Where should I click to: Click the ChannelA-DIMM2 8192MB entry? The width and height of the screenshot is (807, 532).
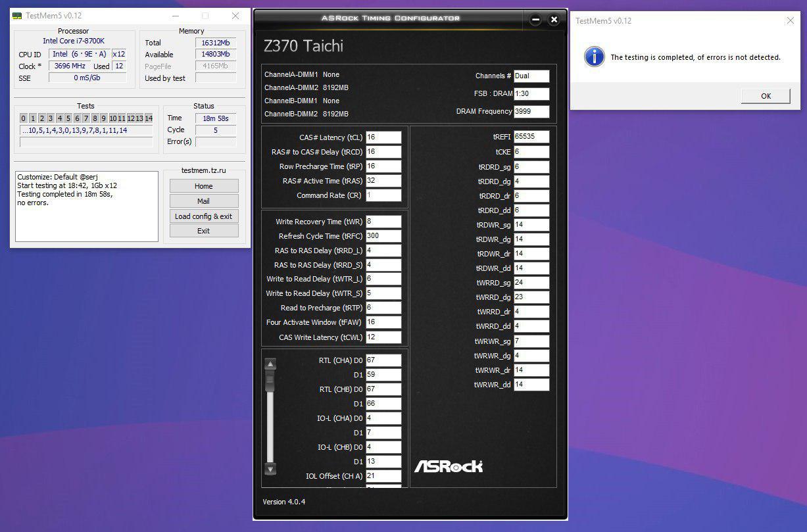point(306,87)
